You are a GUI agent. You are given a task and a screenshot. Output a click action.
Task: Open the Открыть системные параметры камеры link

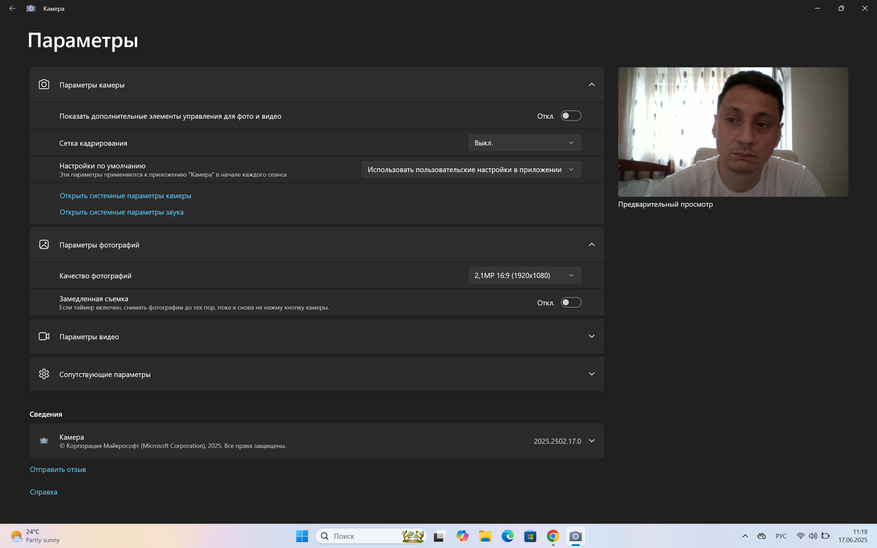point(125,196)
